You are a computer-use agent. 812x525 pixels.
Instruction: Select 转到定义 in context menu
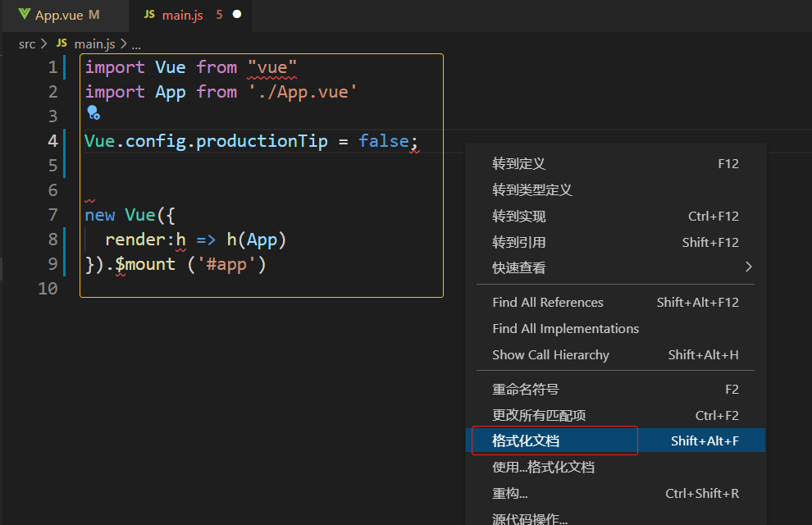518,163
